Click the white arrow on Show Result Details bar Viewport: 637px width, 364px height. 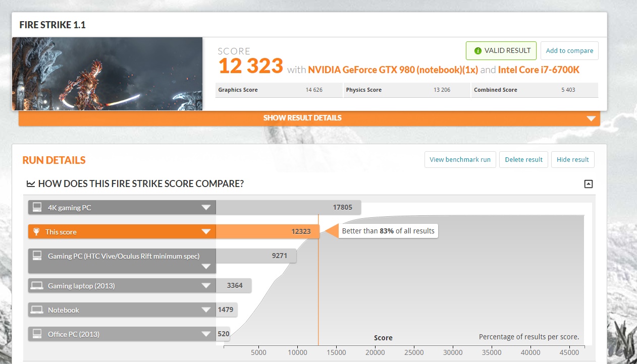click(x=592, y=119)
